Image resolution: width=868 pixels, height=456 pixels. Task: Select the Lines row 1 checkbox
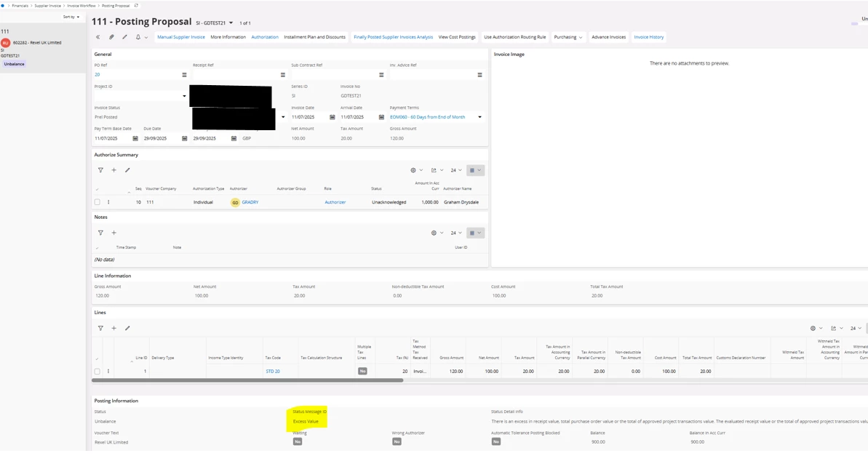click(x=97, y=372)
